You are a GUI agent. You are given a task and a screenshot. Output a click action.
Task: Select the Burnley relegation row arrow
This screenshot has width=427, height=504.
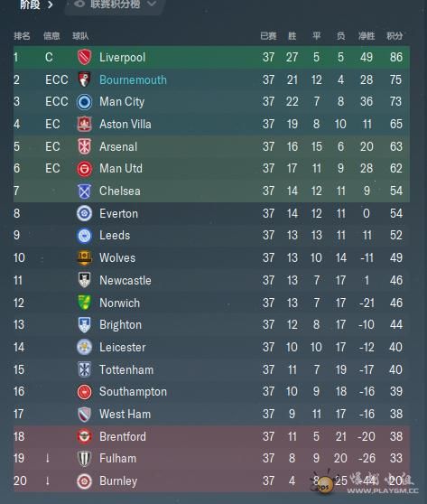tap(48, 481)
